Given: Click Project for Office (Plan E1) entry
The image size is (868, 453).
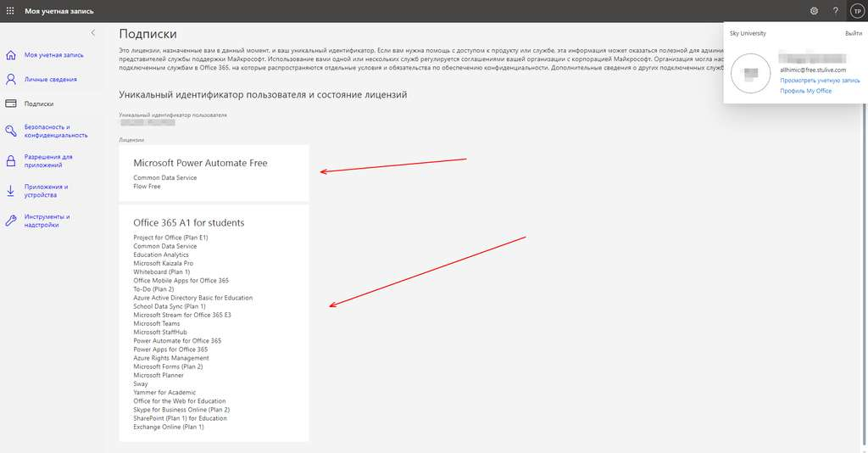Looking at the screenshot, I should (170, 238).
